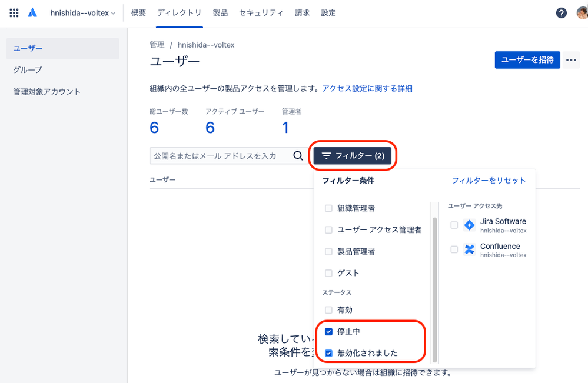Image resolution: width=588 pixels, height=383 pixels.
Task: Open the help question mark icon
Action: pyautogui.click(x=561, y=12)
